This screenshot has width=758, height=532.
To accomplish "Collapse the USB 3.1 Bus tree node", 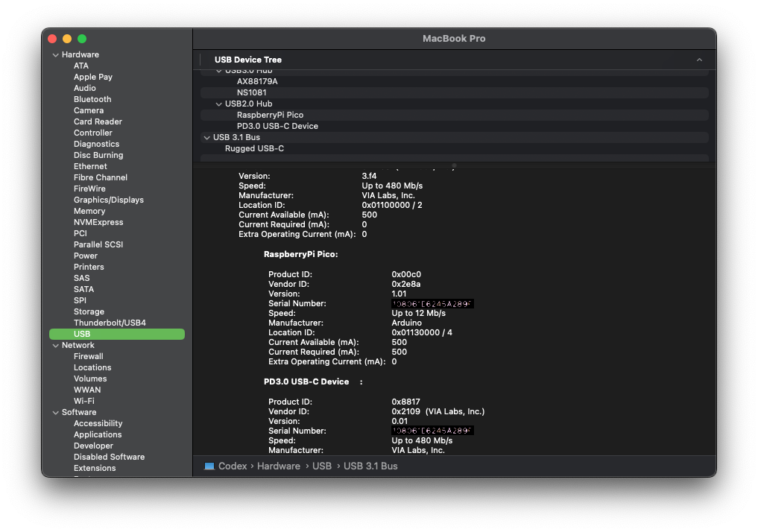I will point(206,138).
